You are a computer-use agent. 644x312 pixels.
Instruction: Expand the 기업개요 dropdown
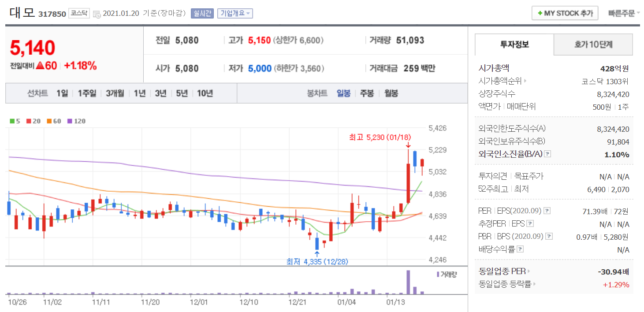235,13
